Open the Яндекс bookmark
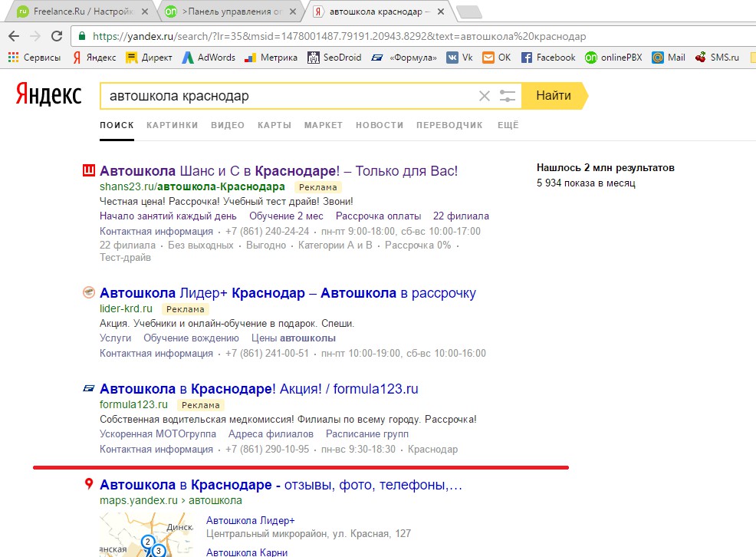Viewport: 756px width, 557px height. point(94,58)
